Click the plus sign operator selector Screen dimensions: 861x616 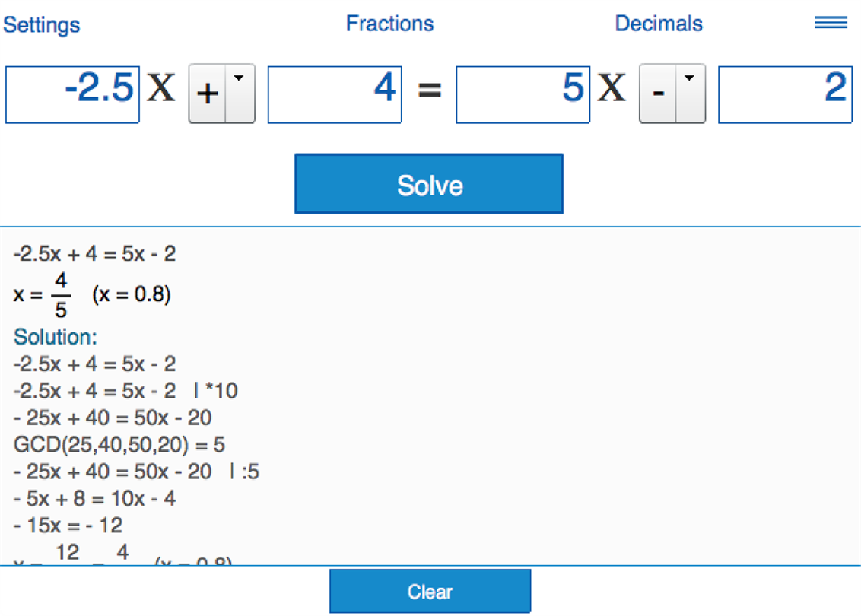coord(208,94)
